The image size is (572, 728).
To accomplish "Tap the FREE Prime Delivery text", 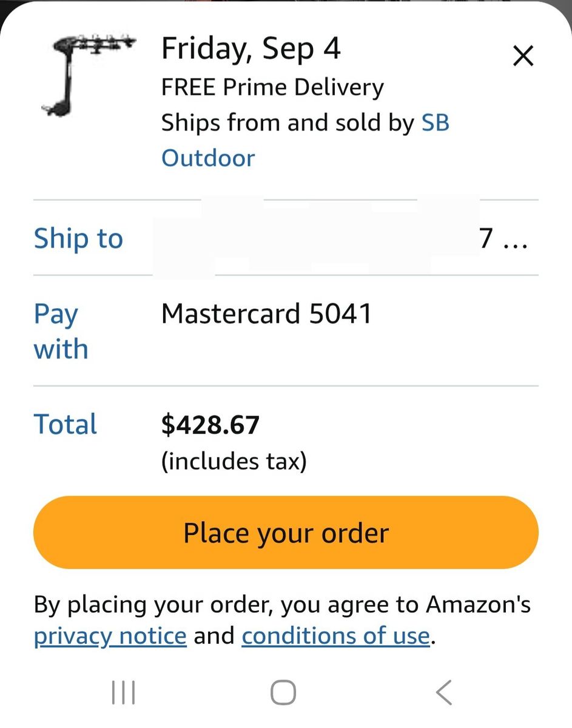I will (272, 87).
